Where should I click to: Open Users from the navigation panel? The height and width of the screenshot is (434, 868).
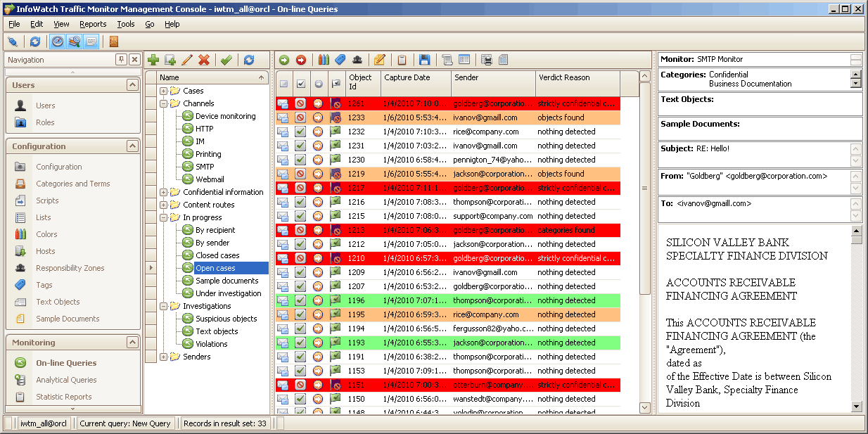[x=45, y=106]
